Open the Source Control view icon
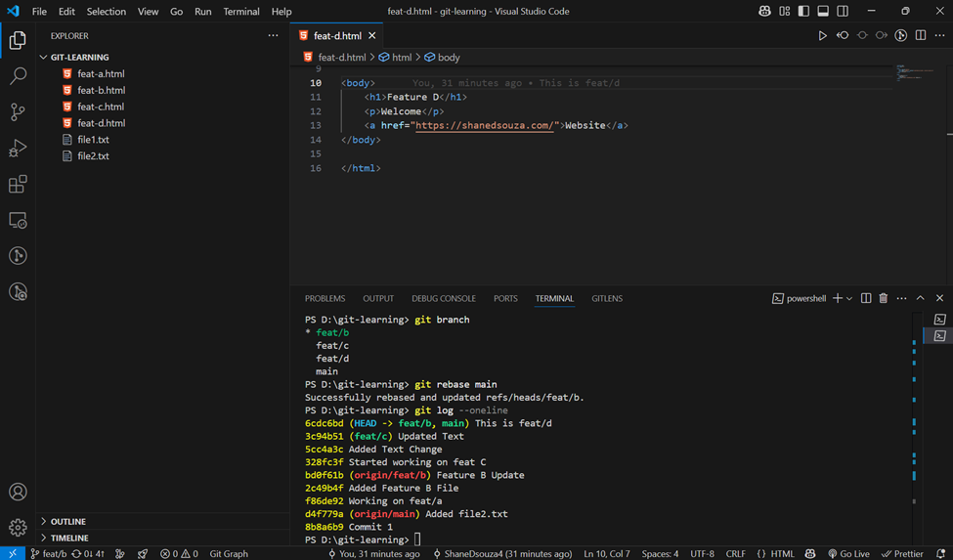953x560 pixels. click(18, 111)
